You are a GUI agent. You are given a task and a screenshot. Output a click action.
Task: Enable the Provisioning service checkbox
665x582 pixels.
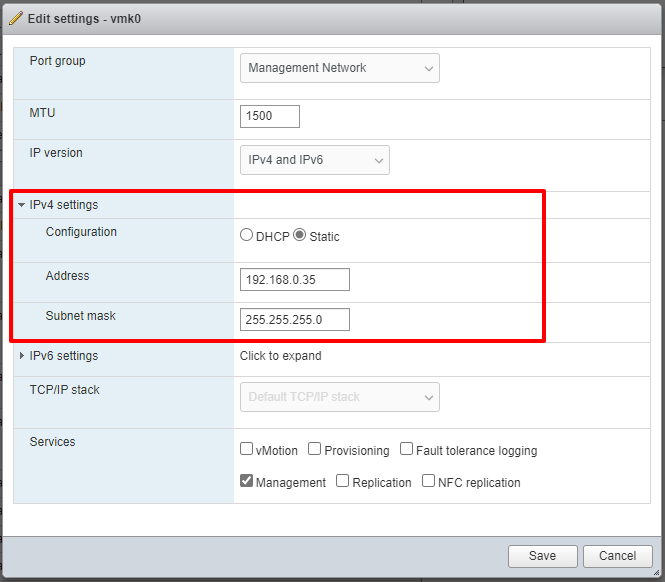click(315, 450)
